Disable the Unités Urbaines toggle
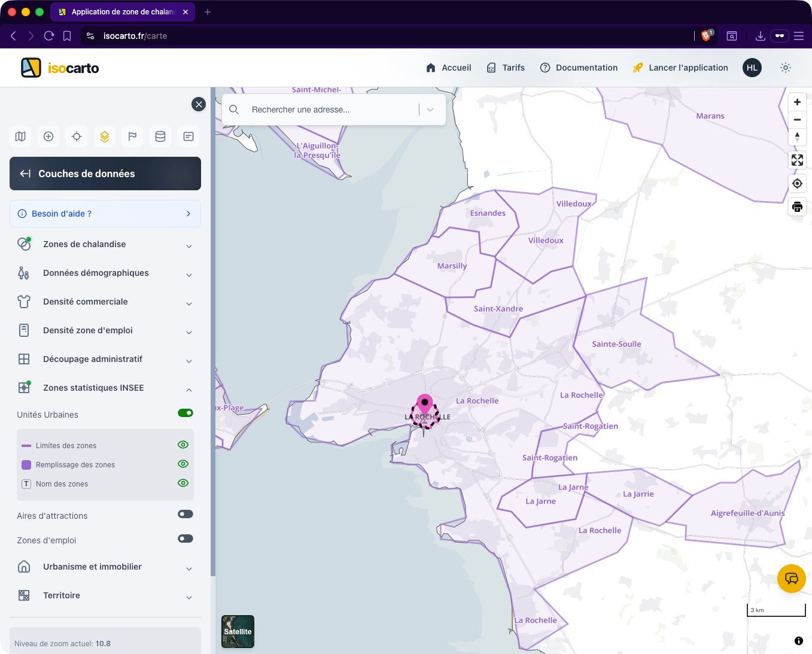812x654 pixels. point(185,413)
